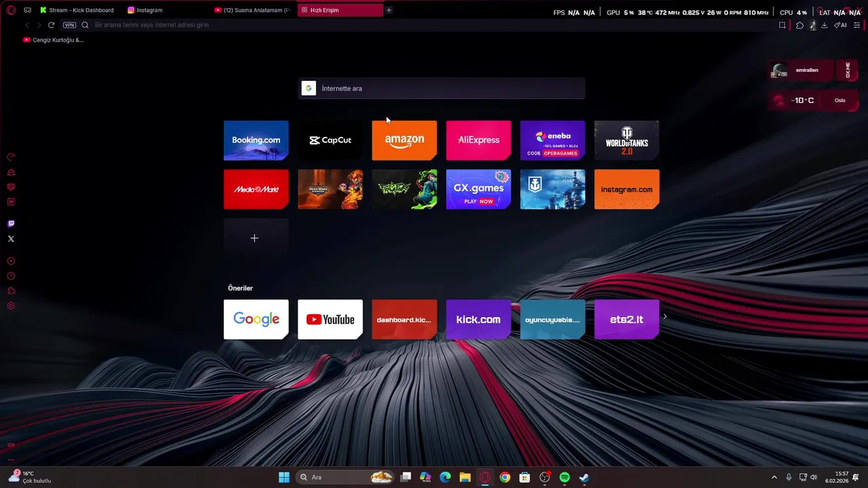
Task: Open the green monster game tile
Action: [x=404, y=189]
